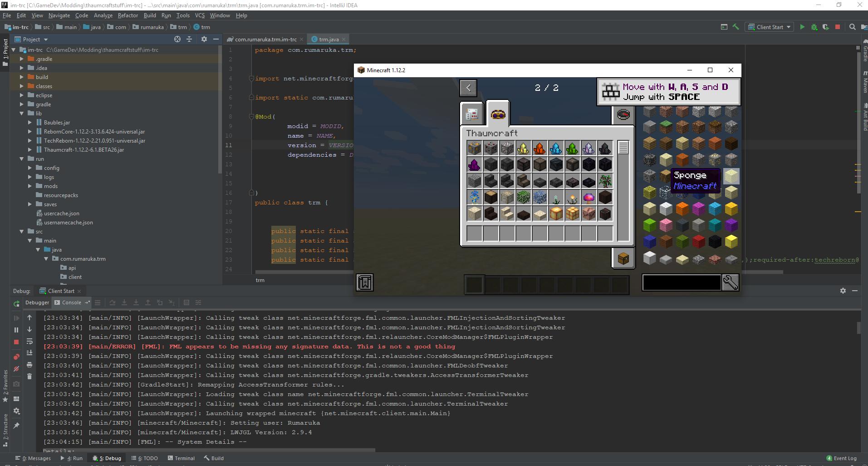The width and height of the screenshot is (868, 466).
Task: Toggle scroll to end of console
Action: (29, 353)
